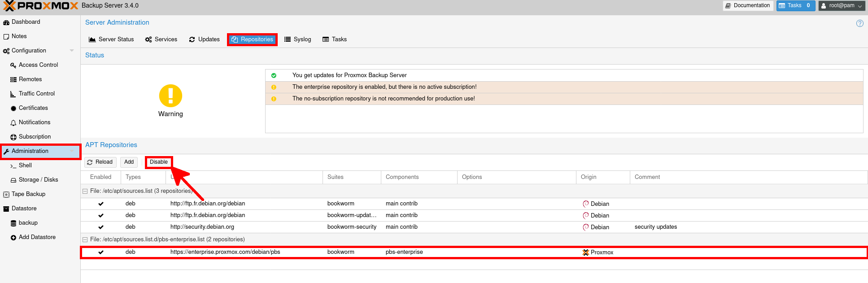868x283 pixels.
Task: Click the Add repository button
Action: pyautogui.click(x=129, y=162)
